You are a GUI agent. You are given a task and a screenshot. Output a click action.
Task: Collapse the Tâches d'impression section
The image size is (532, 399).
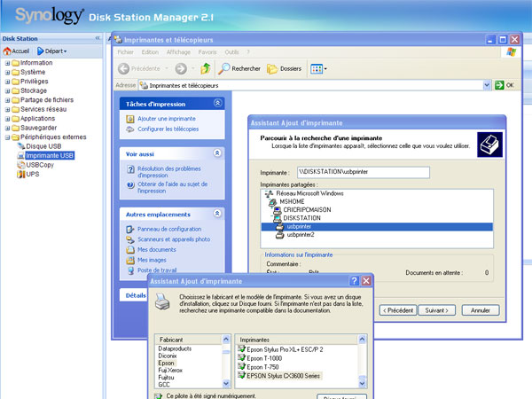tap(217, 103)
